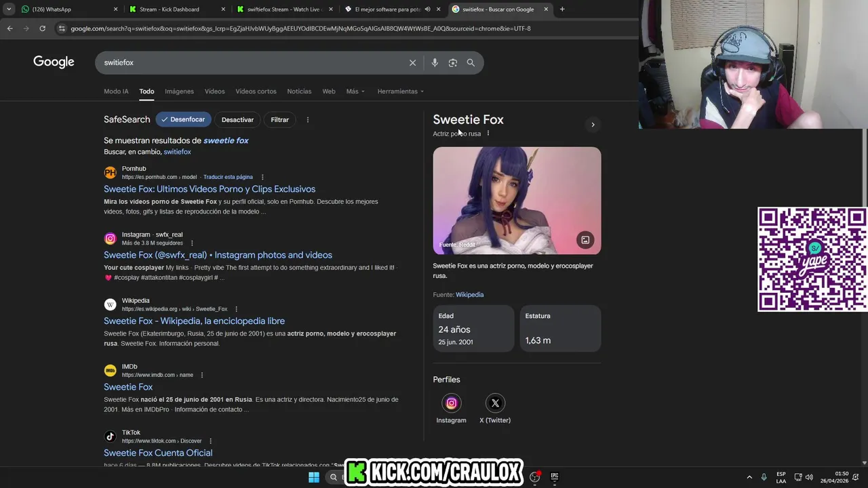Switch to the Web results tab
Viewport: 868px width, 488px height.
[x=329, y=91]
